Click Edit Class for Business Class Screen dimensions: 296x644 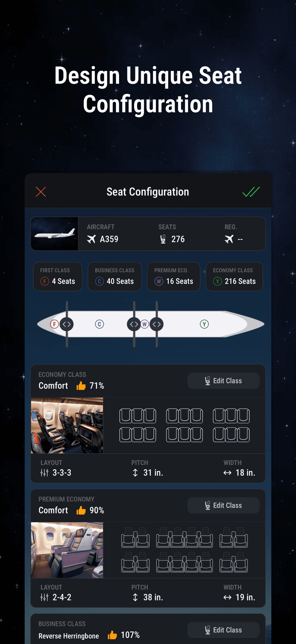click(223, 630)
